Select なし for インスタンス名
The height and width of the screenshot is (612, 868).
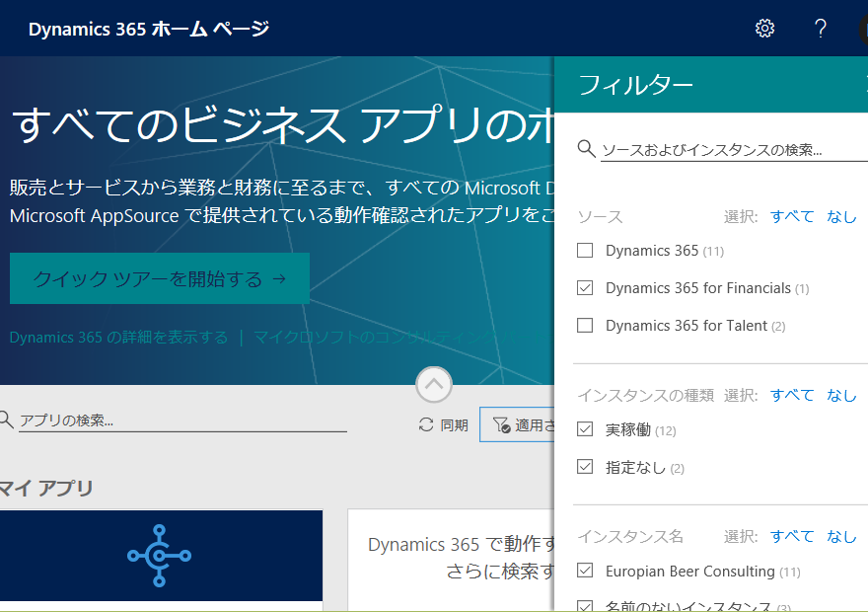(x=841, y=536)
